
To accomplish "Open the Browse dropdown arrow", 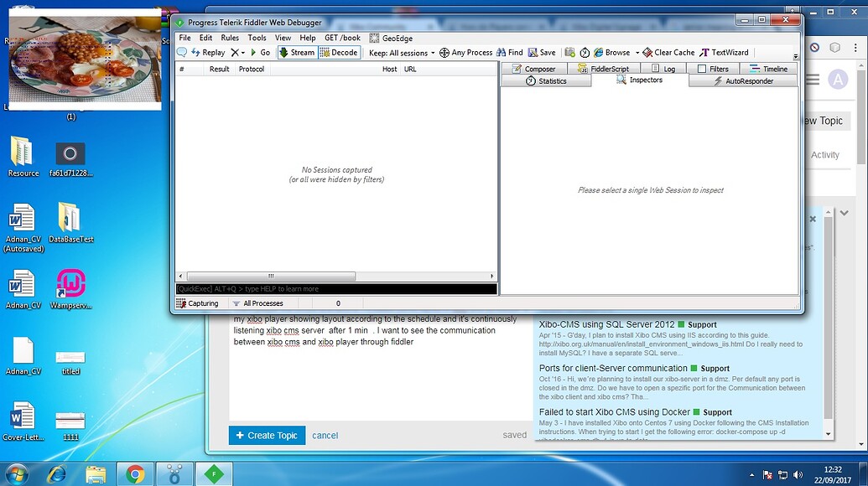I will 637,53.
